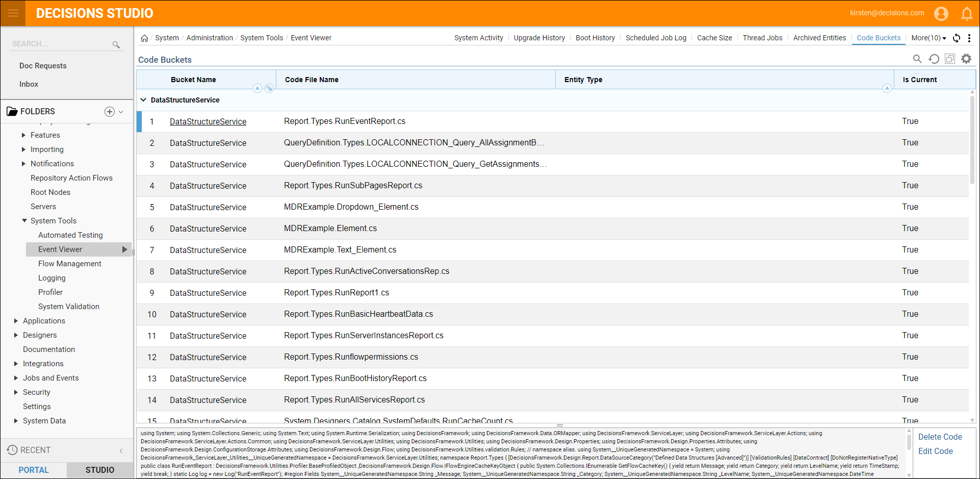Image resolution: width=980 pixels, height=479 pixels.
Task: Click the sync arrows icon beside More(10)
Action: [x=957, y=38]
